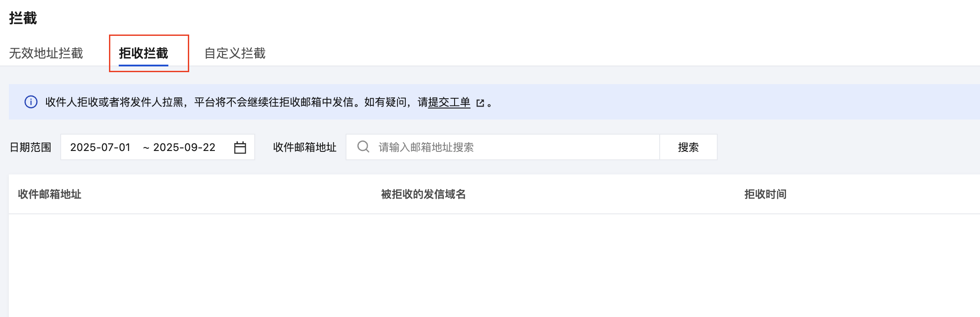
Task: Open the 提交工单 link
Action: click(x=449, y=102)
